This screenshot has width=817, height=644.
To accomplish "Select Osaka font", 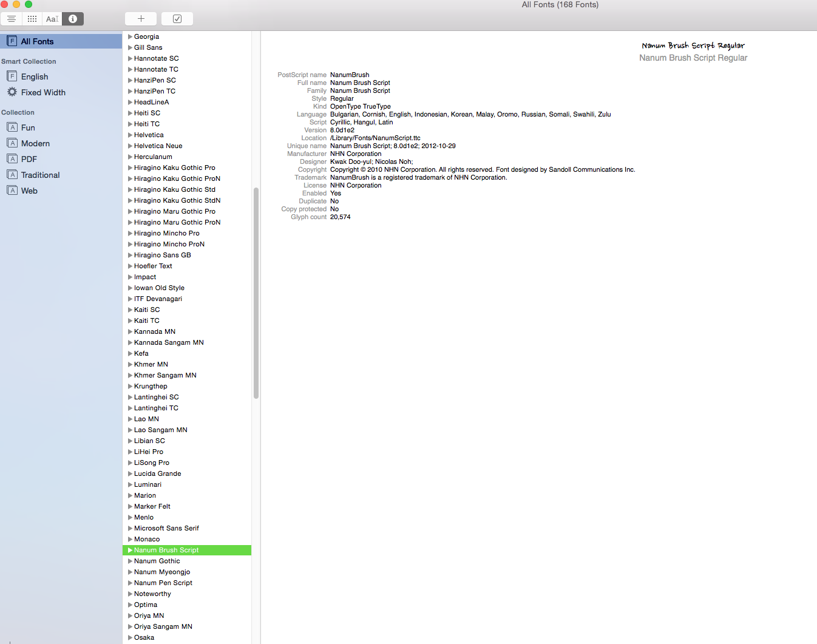I will point(144,637).
